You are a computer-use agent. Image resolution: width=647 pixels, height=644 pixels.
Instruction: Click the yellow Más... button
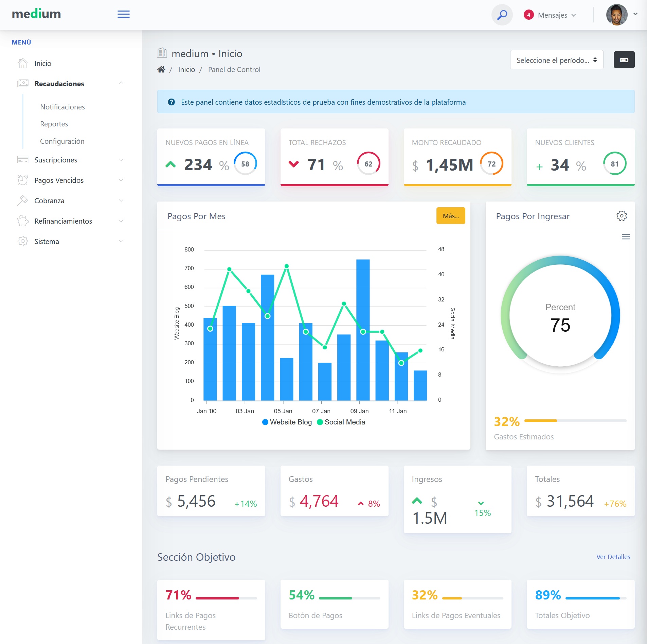[x=450, y=216]
